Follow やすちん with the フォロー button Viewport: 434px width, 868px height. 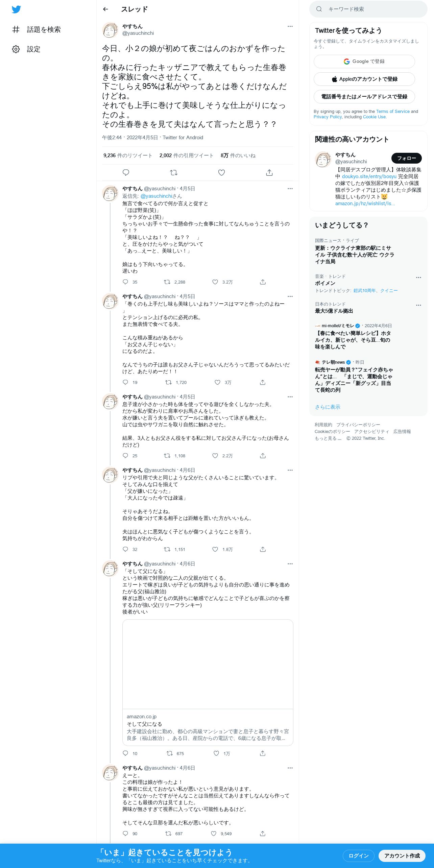tap(406, 158)
